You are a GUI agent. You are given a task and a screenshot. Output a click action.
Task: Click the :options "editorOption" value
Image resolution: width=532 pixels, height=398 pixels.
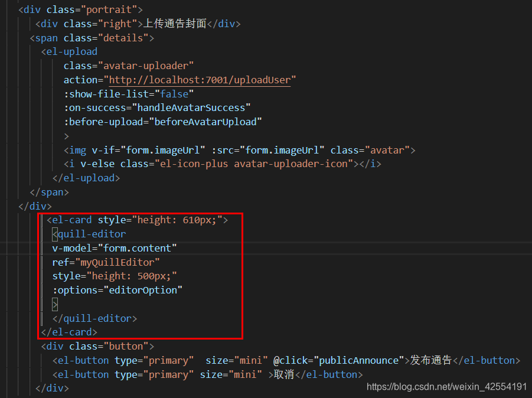tap(143, 291)
